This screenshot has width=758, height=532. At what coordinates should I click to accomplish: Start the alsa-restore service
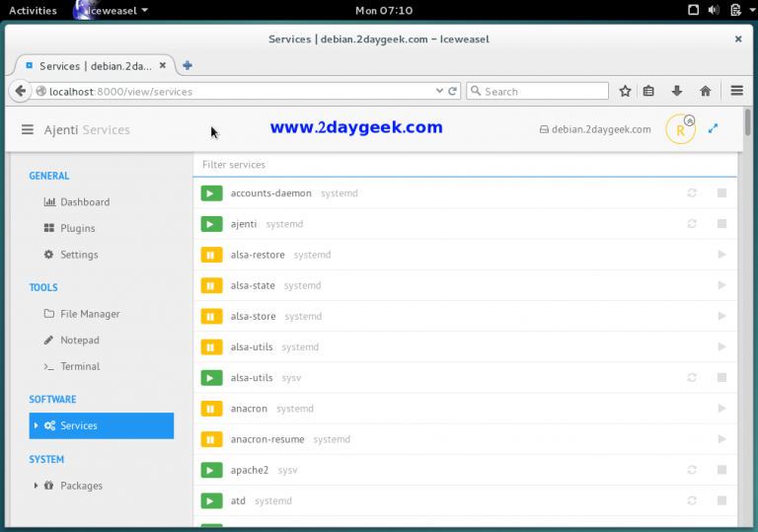click(721, 255)
